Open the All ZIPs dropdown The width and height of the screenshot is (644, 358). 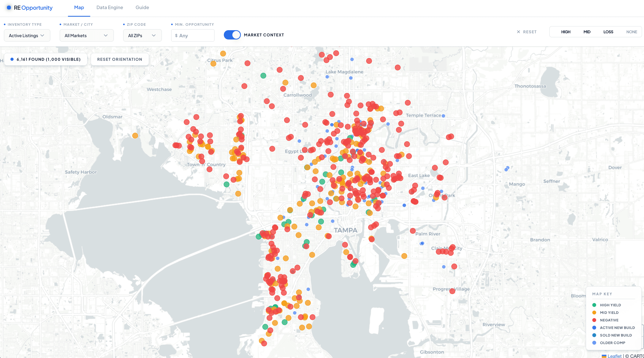pyautogui.click(x=142, y=35)
